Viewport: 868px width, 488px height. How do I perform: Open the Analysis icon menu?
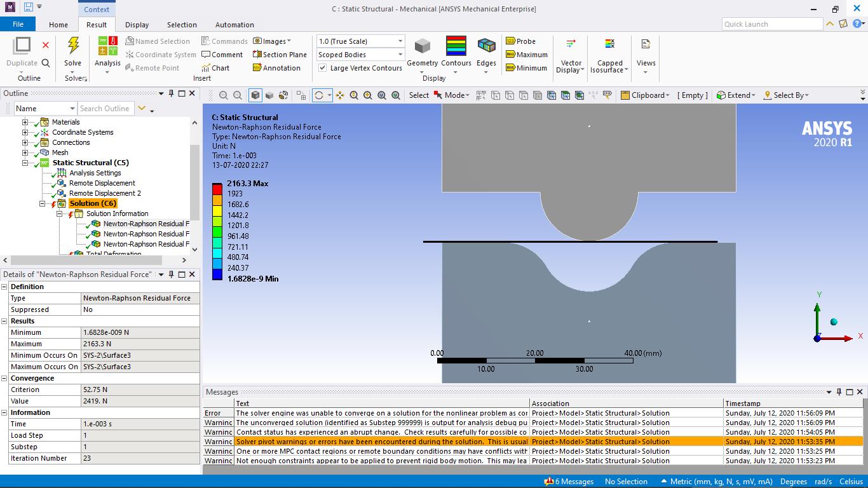(x=107, y=46)
